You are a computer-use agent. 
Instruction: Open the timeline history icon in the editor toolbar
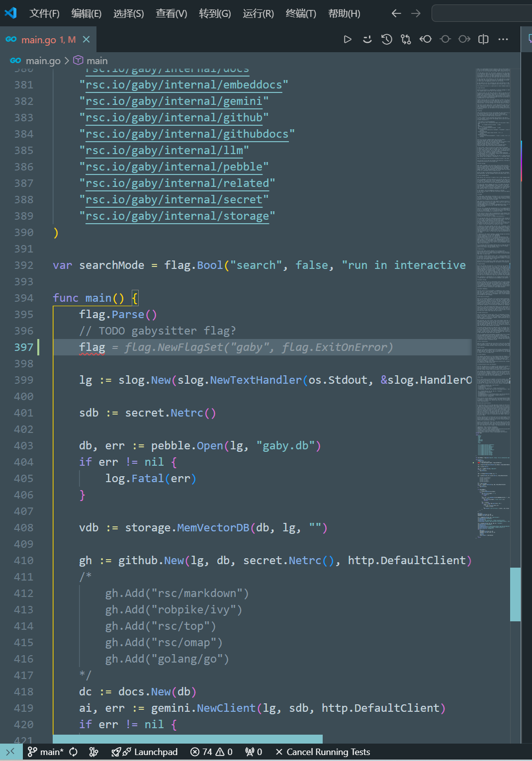click(x=387, y=39)
